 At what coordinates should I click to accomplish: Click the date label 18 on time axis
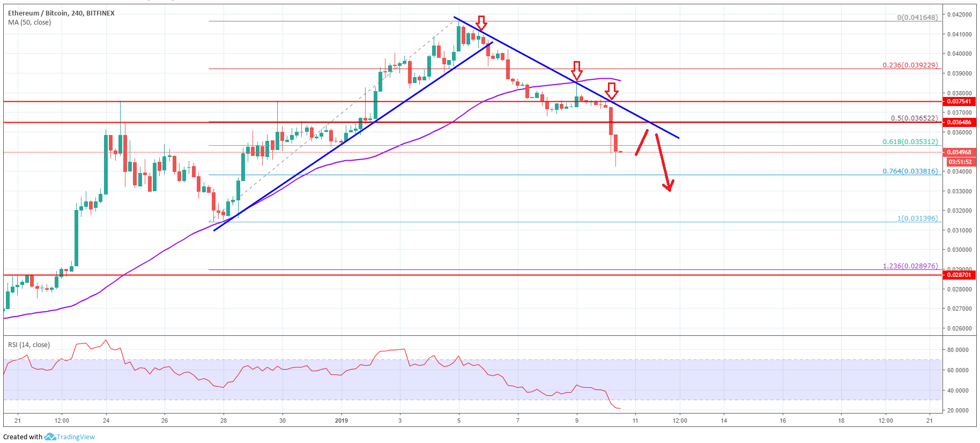(x=841, y=421)
